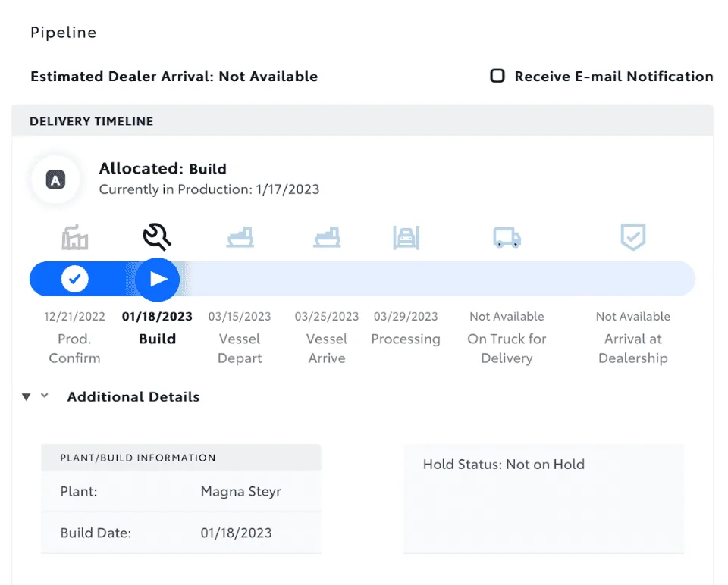Click Currently in Production: 1/17/2023 text
Viewport: 728px width, 585px height.
tap(209, 189)
